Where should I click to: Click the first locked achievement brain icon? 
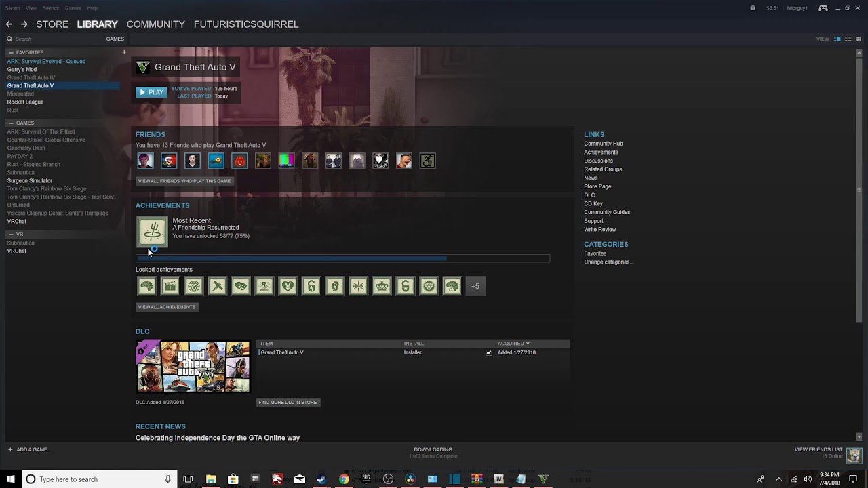(147, 286)
